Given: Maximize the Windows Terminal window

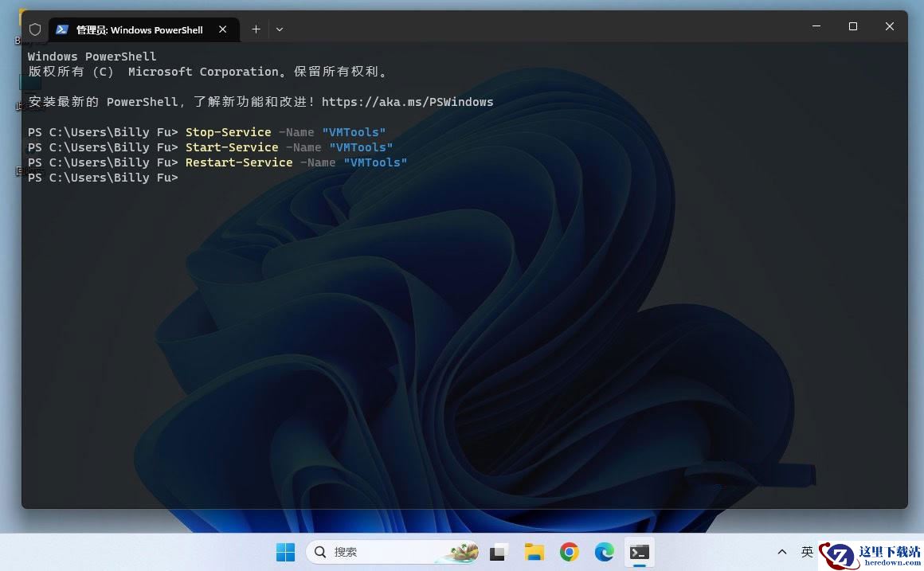Looking at the screenshot, I should tap(852, 26).
